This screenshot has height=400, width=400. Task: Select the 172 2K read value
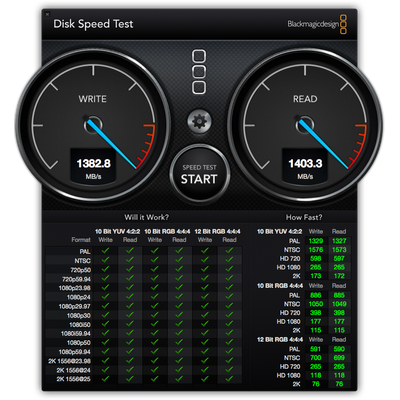click(339, 276)
